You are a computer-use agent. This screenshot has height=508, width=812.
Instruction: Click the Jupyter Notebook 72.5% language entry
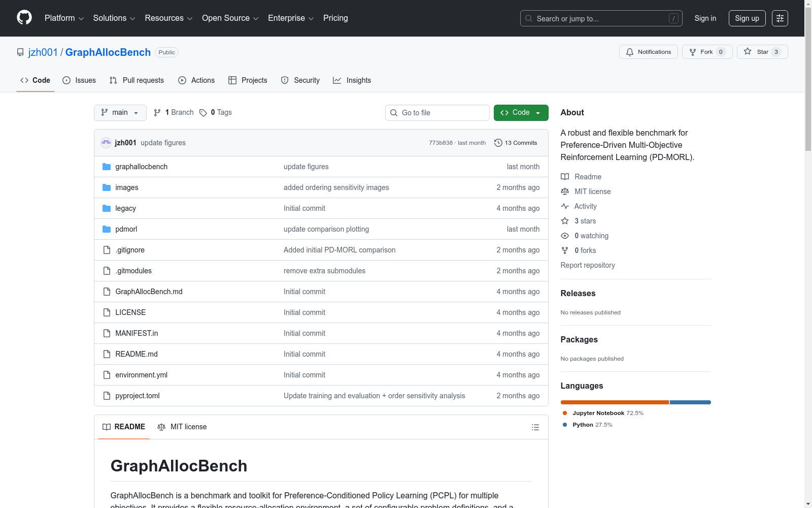603,413
